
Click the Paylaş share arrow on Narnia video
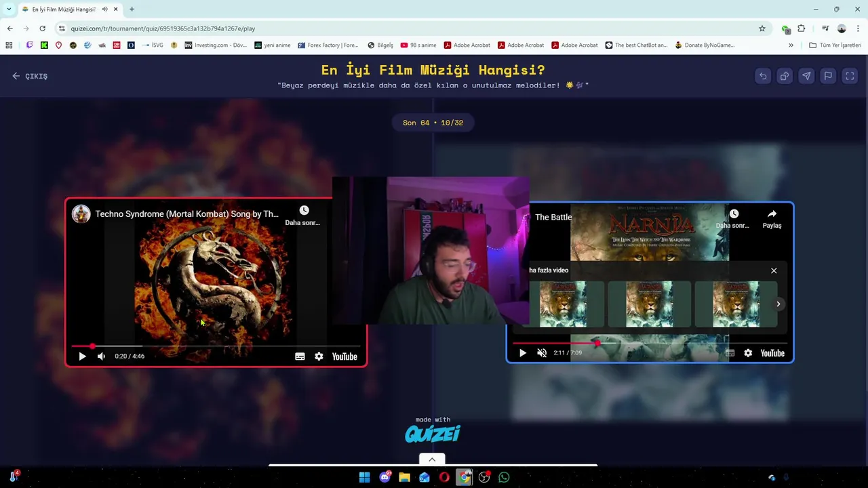point(772,214)
